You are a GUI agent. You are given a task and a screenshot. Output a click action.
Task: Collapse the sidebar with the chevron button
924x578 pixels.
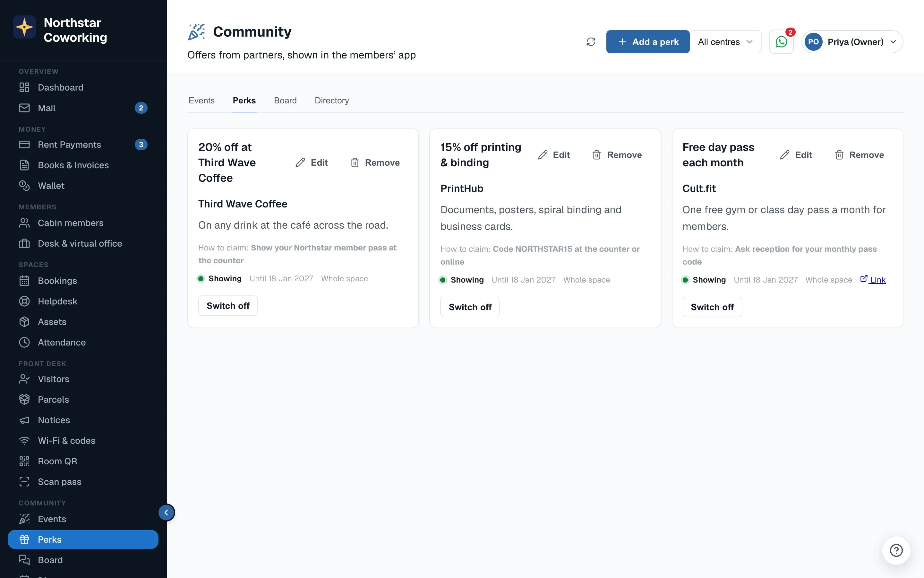click(x=167, y=512)
